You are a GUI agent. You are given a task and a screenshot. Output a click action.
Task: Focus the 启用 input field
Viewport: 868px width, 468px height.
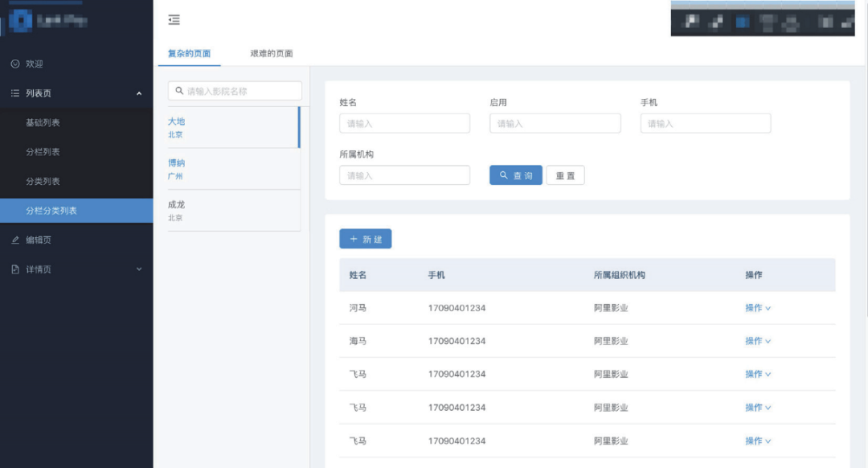[x=555, y=124]
